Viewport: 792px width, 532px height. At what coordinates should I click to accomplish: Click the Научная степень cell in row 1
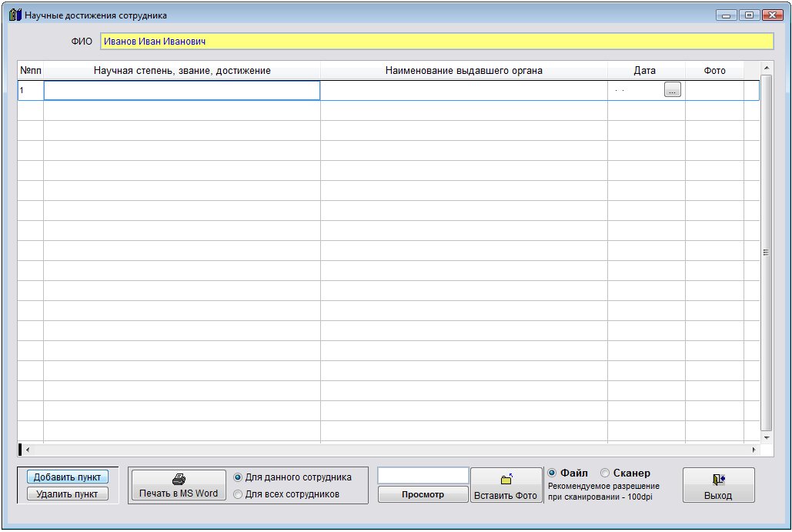(182, 90)
